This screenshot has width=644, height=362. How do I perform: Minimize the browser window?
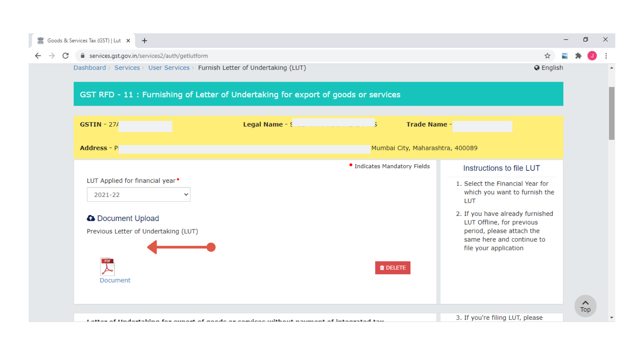[x=566, y=40]
